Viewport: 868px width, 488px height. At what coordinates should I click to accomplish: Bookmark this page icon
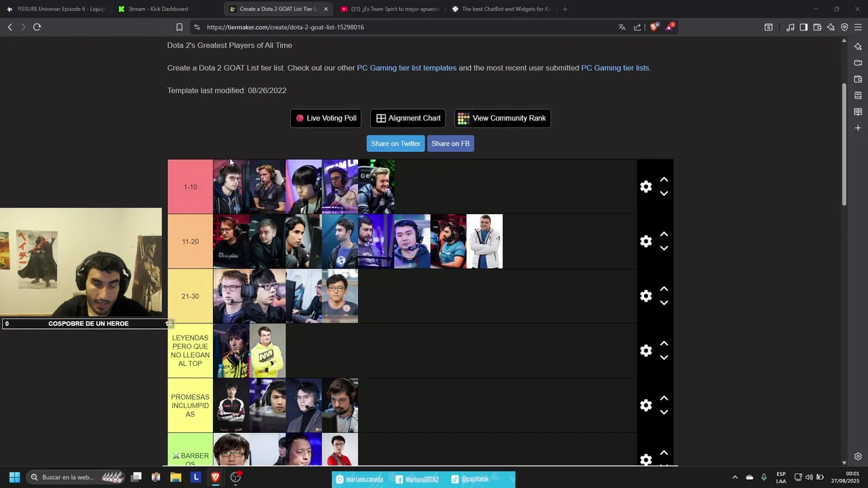coord(179,27)
